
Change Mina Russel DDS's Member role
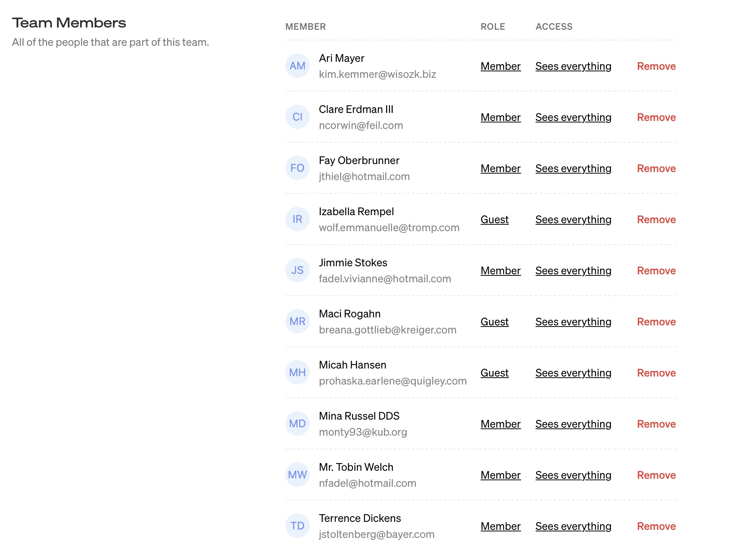tap(500, 424)
